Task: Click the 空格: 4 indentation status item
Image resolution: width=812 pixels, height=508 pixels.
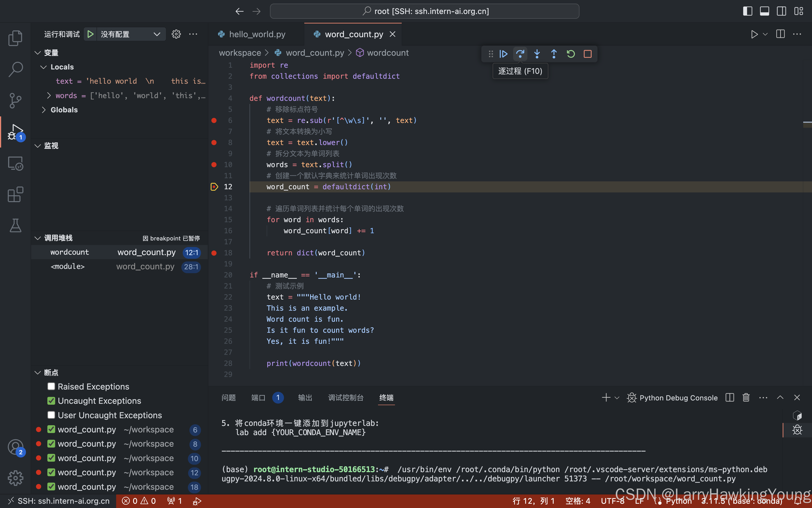Action: coord(577,501)
